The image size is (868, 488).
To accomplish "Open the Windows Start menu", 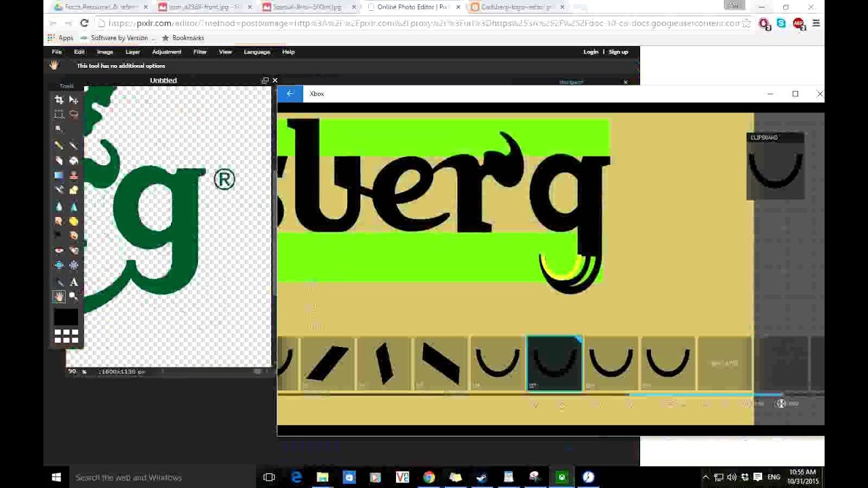I will (x=56, y=477).
